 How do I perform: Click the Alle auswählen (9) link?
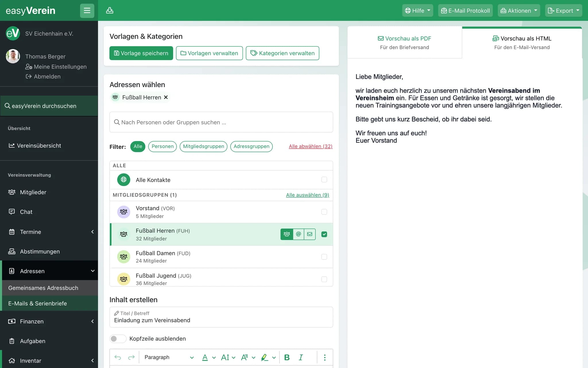(307, 195)
